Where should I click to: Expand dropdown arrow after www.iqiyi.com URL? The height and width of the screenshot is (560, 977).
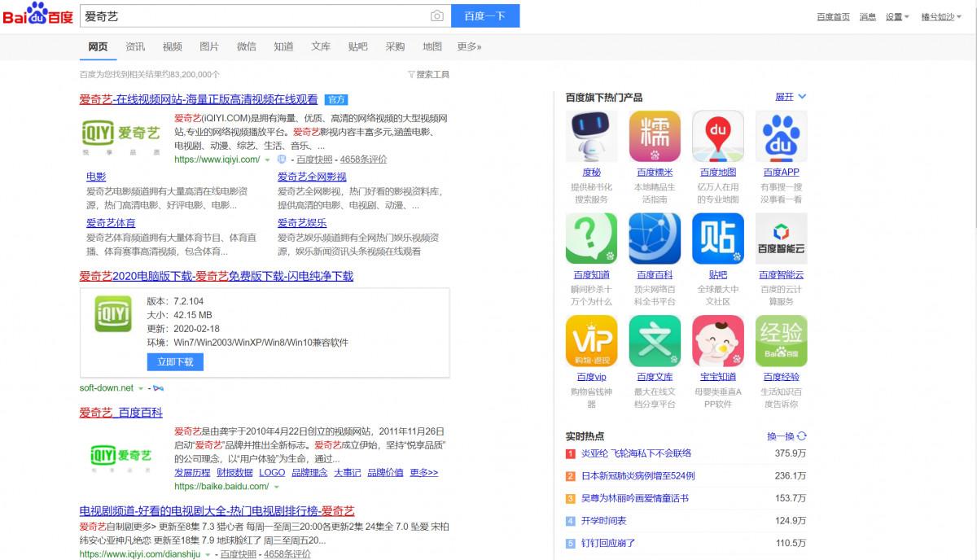pos(268,160)
